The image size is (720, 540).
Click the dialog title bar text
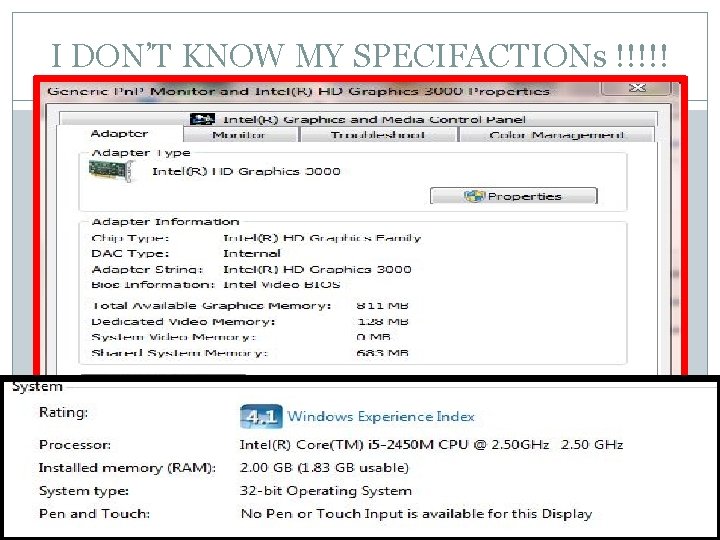point(298,91)
